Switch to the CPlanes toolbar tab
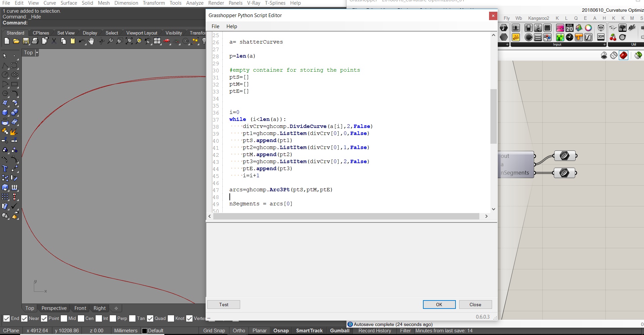The image size is (644, 335). point(41,33)
